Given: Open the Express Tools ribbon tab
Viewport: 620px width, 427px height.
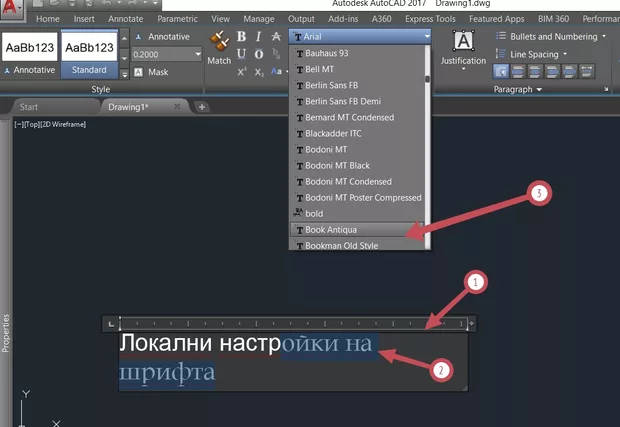Looking at the screenshot, I should [x=430, y=19].
